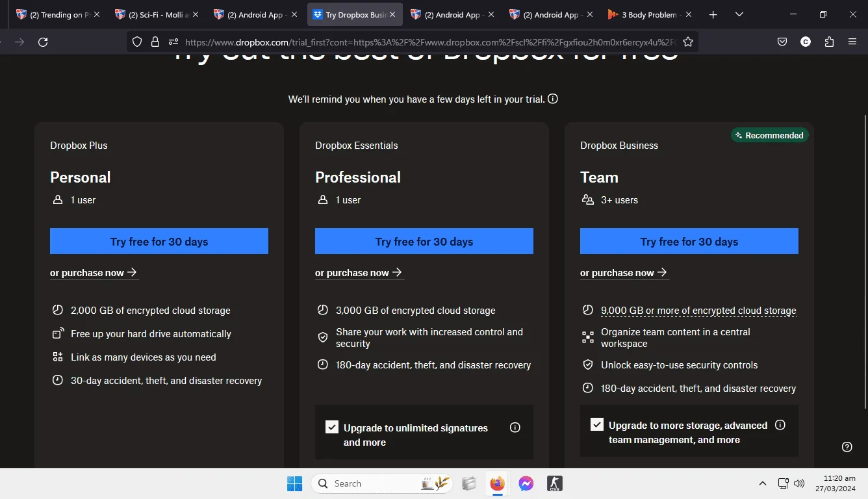
Task: Click 2,000 GB of encrypted cloud storage
Action: coord(151,311)
